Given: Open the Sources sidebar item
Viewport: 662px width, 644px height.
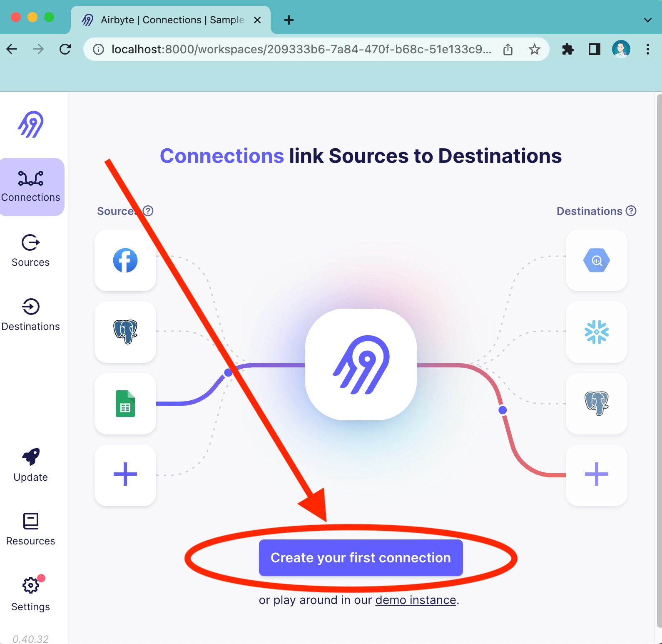Looking at the screenshot, I should [x=31, y=251].
